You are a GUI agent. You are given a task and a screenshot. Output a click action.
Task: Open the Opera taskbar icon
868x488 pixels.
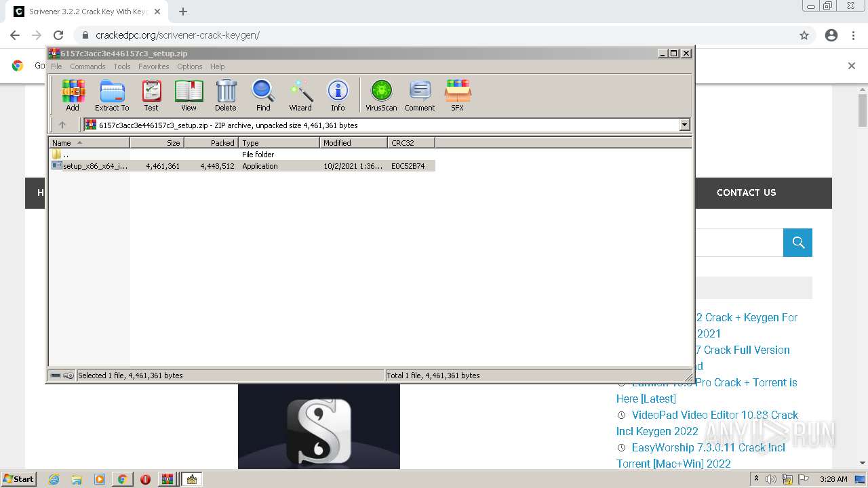coord(145,479)
